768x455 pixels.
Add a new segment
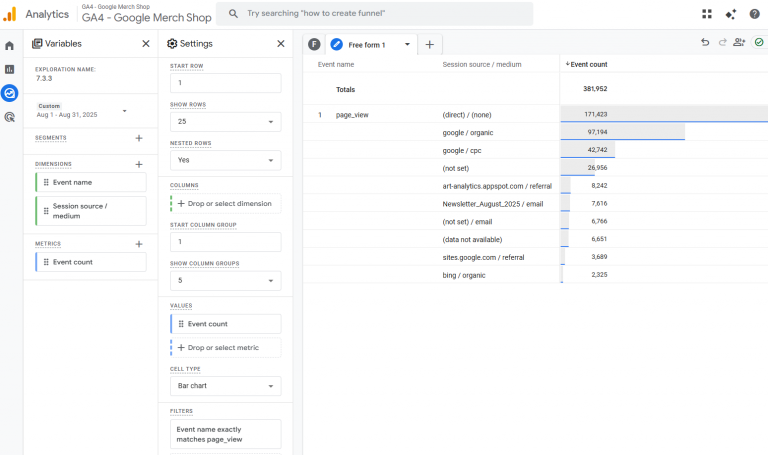pyautogui.click(x=139, y=138)
